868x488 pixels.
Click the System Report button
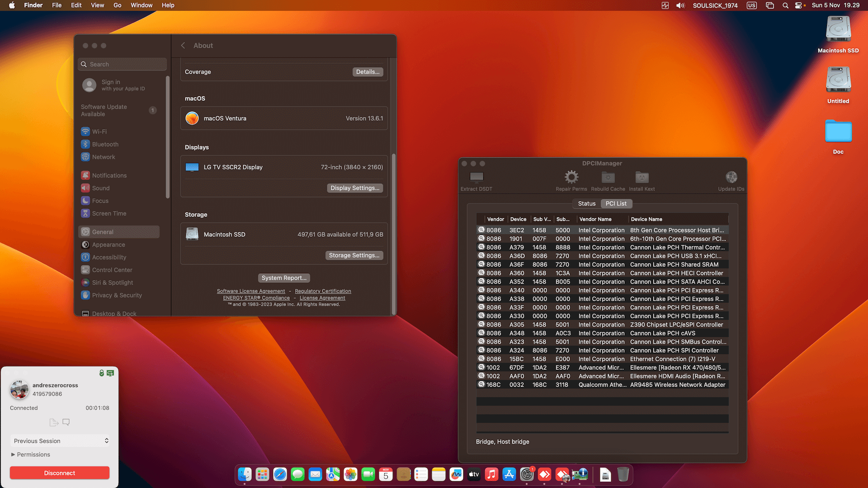pos(284,277)
